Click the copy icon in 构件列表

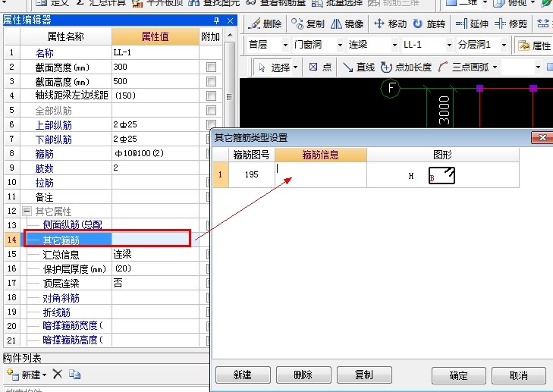(x=75, y=374)
